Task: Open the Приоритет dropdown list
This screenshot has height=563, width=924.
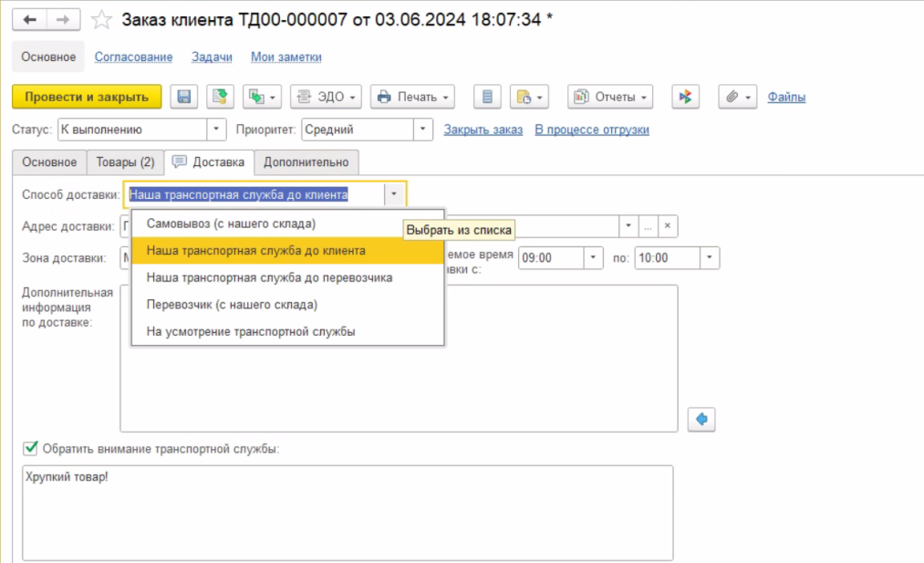Action: (x=422, y=130)
